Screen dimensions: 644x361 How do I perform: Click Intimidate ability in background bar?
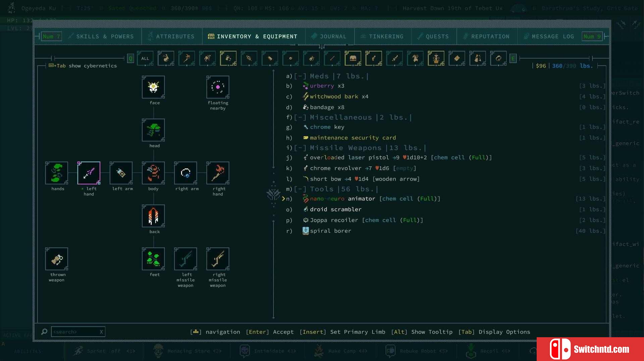(268, 351)
